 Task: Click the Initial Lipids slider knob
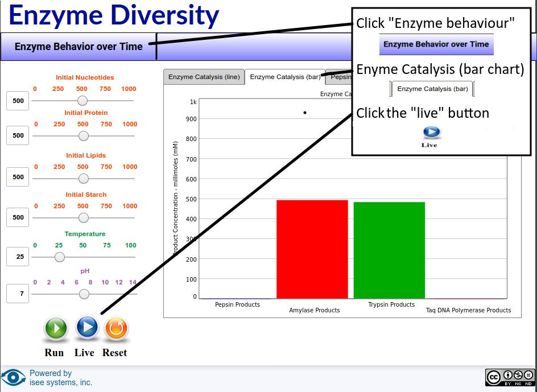[x=84, y=178]
